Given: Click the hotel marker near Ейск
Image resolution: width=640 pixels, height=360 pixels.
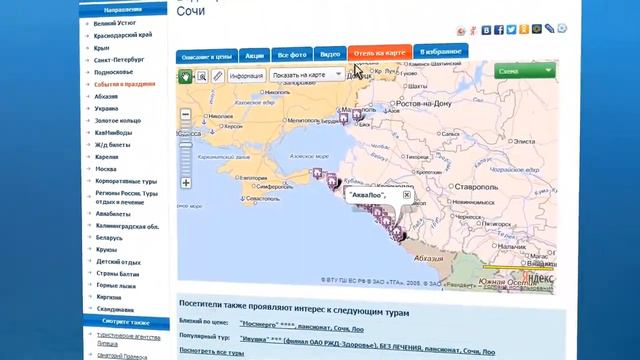Looking at the screenshot, I should [x=357, y=115].
